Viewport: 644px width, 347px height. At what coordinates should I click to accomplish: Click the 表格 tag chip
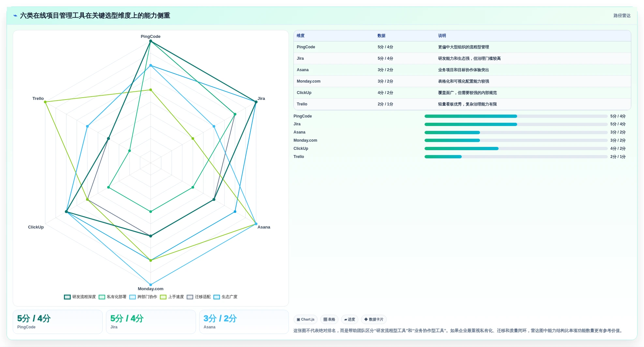pyautogui.click(x=329, y=320)
